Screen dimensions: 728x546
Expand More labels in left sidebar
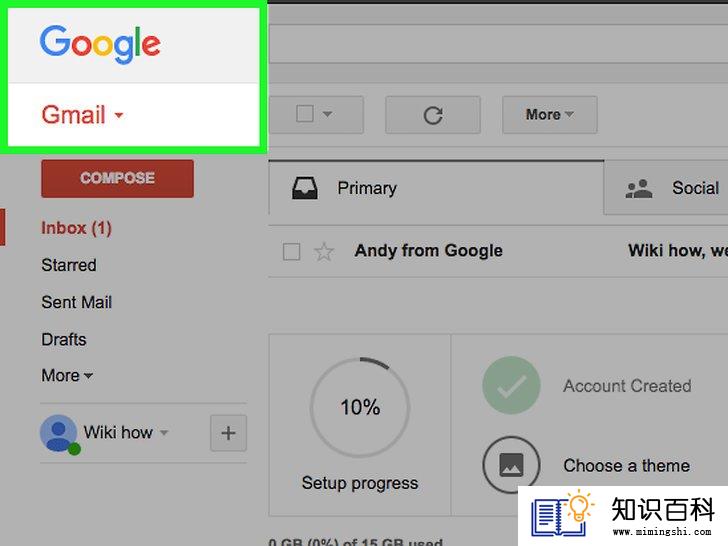[x=67, y=375]
